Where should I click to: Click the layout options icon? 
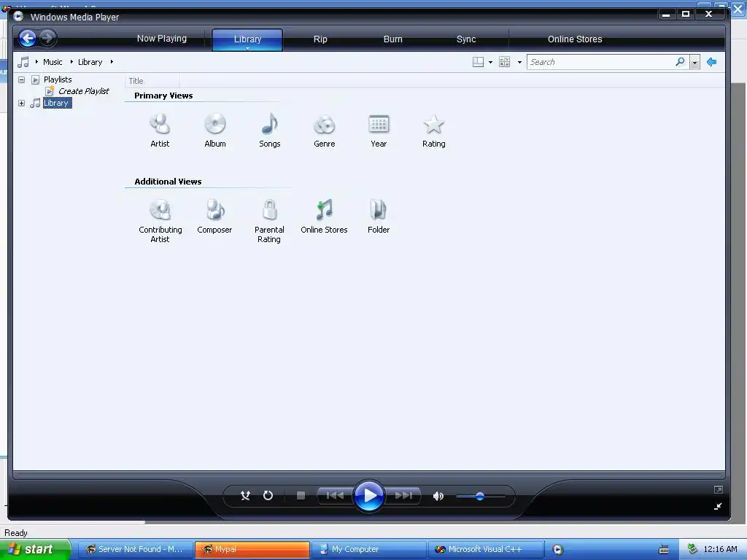pyautogui.click(x=478, y=62)
